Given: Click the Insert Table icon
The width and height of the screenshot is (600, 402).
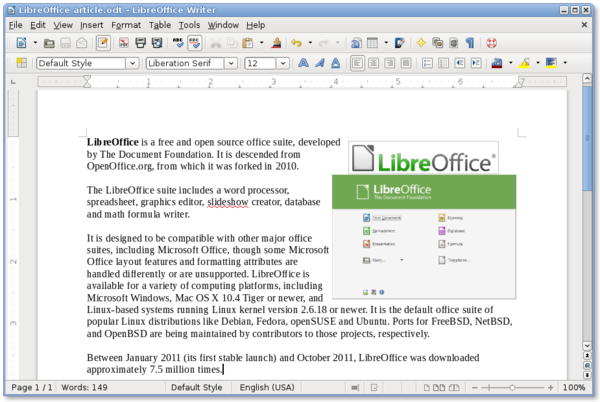Looking at the screenshot, I should click(372, 43).
